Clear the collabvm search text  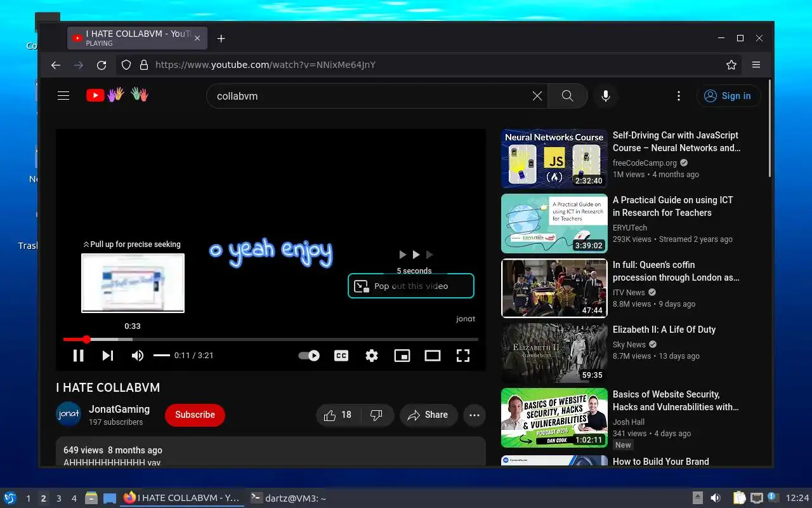pos(537,96)
